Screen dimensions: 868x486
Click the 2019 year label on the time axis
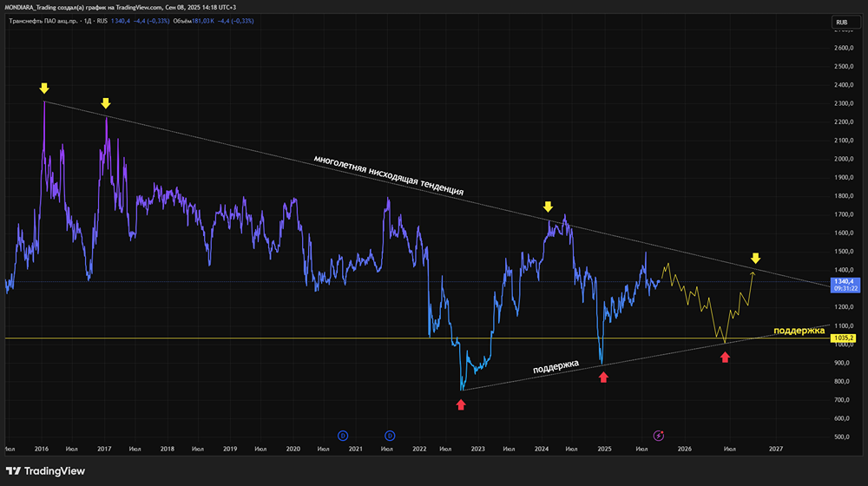click(230, 449)
